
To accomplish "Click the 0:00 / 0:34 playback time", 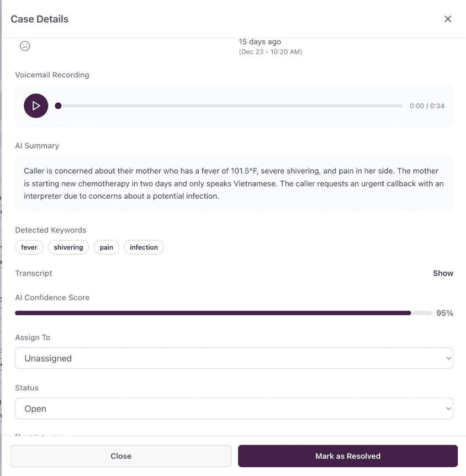I will pyautogui.click(x=427, y=106).
